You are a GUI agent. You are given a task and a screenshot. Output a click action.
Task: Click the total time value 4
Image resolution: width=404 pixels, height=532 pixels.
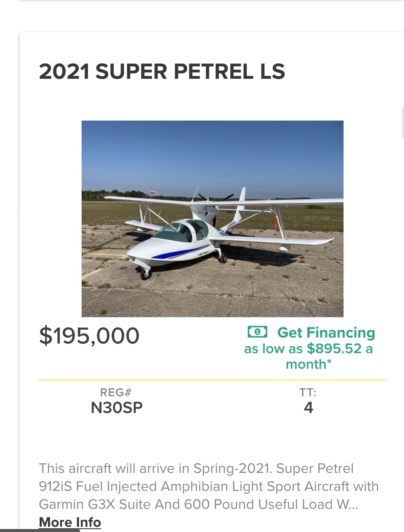click(x=308, y=408)
